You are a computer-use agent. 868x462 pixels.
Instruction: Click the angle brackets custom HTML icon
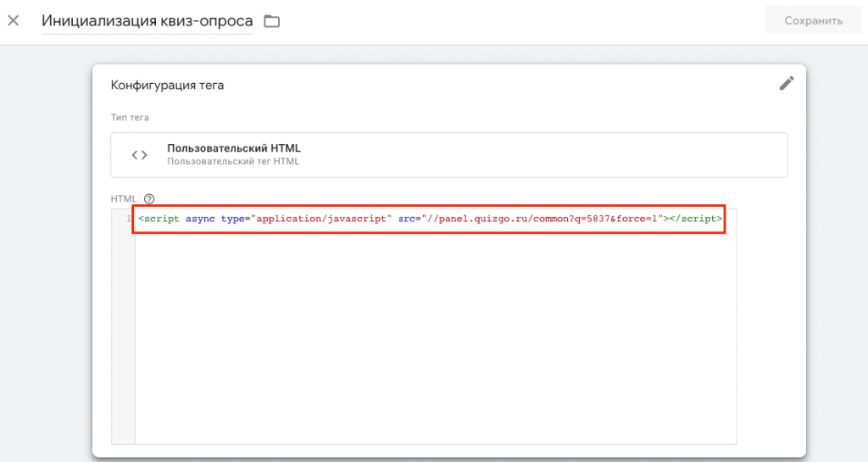click(140, 155)
